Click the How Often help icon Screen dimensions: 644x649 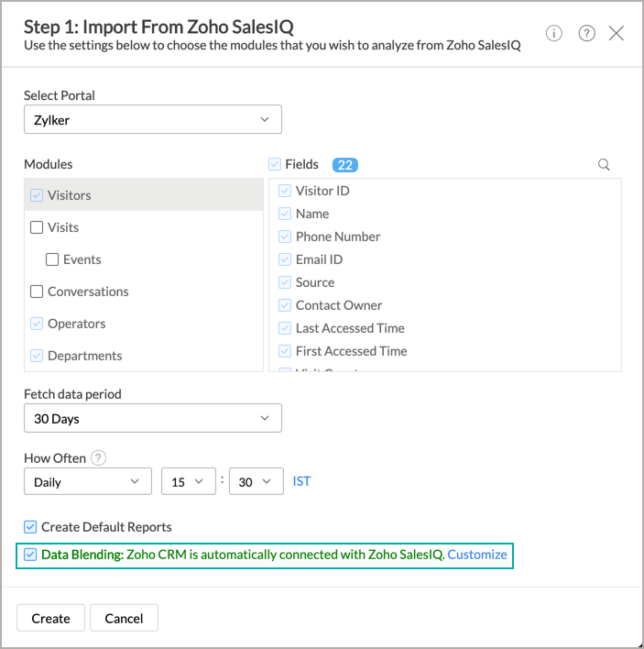(99, 458)
